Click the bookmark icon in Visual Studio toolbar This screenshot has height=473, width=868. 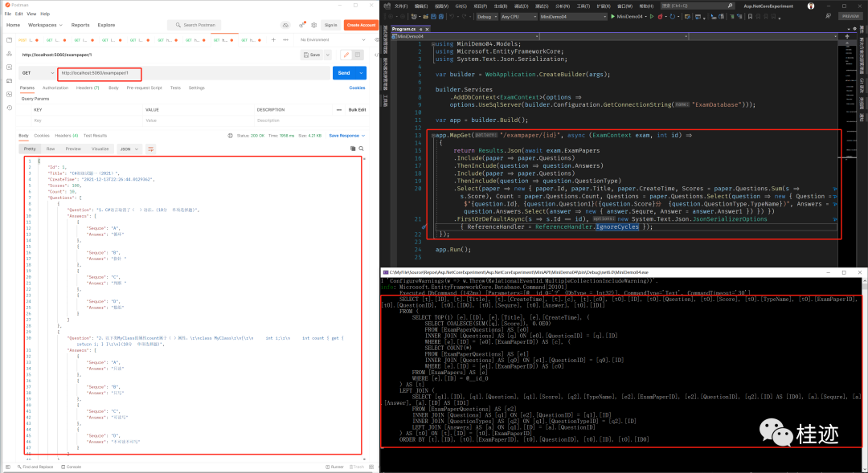point(750,17)
